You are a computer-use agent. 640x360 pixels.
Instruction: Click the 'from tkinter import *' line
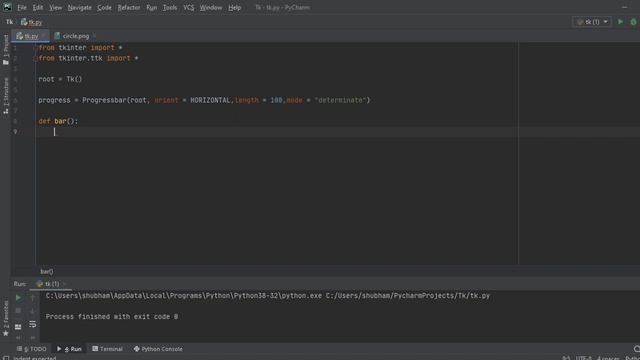pos(80,48)
